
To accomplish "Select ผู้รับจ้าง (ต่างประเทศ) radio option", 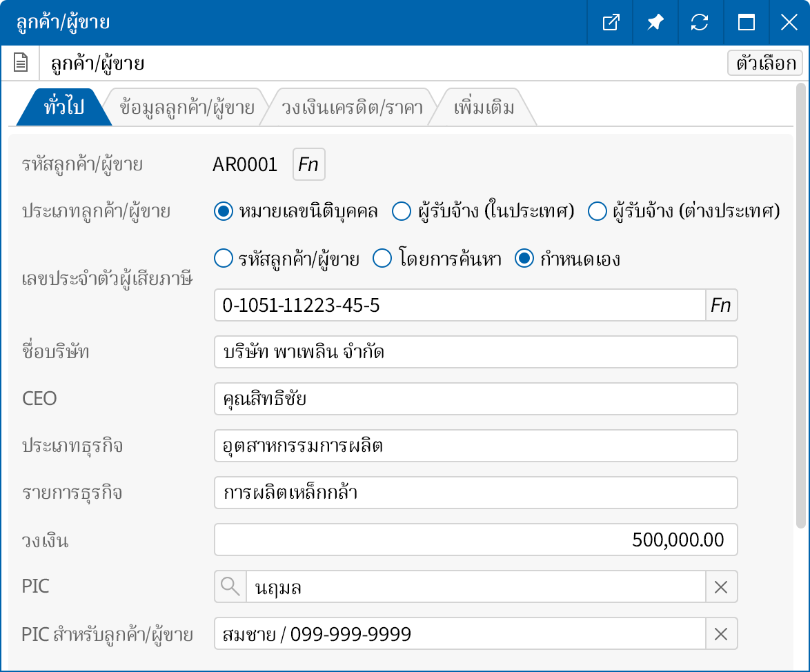I will [x=597, y=212].
